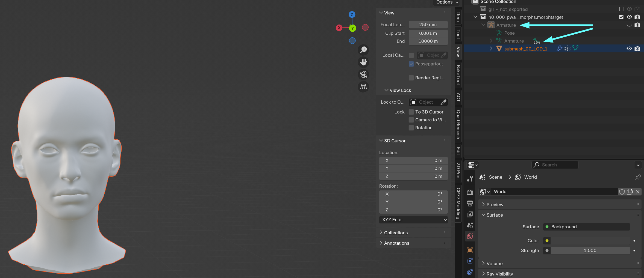Click the modifier wrench icon on submesh_00_LOD_1
Viewport: 644px width, 278px height.
(559, 49)
